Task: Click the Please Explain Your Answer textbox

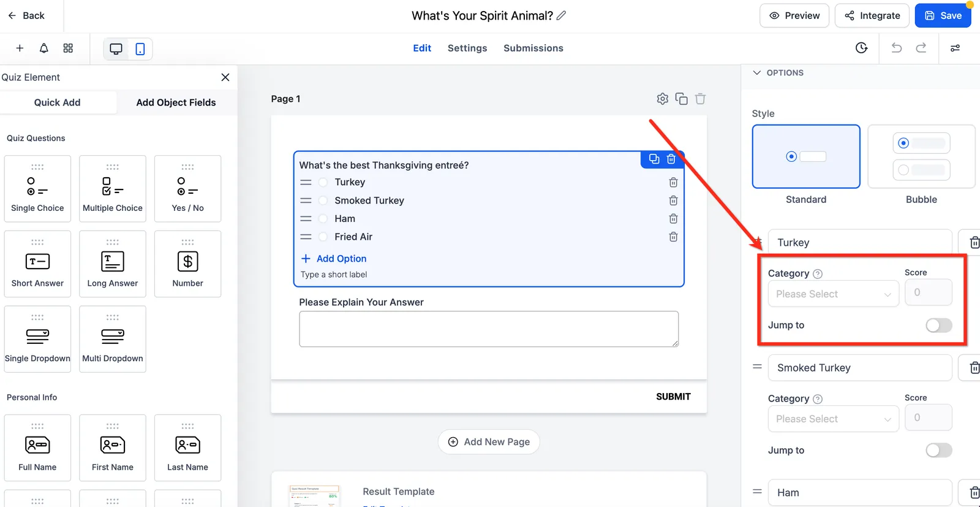Action: pos(489,329)
